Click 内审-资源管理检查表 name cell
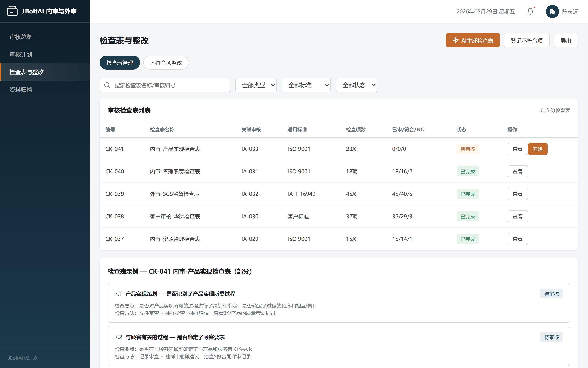 [x=175, y=239]
